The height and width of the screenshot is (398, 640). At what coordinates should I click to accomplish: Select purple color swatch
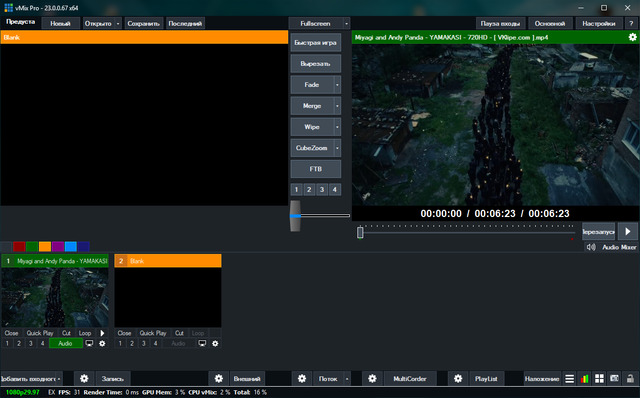58,247
